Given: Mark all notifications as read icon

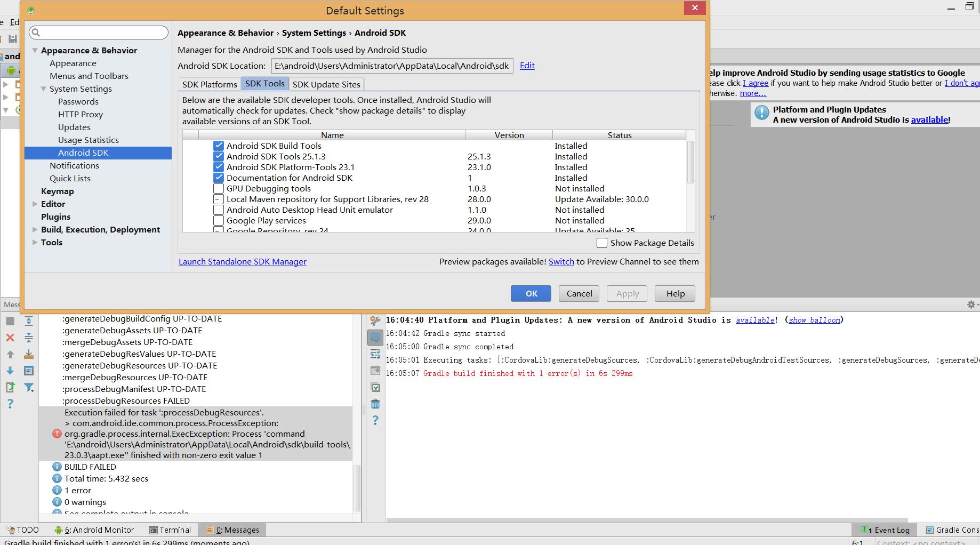Looking at the screenshot, I should pos(375,387).
